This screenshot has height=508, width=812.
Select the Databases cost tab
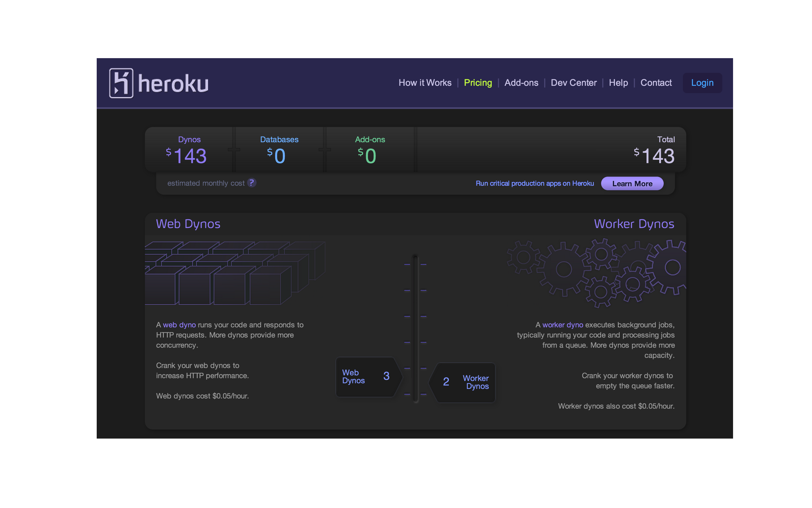point(279,150)
